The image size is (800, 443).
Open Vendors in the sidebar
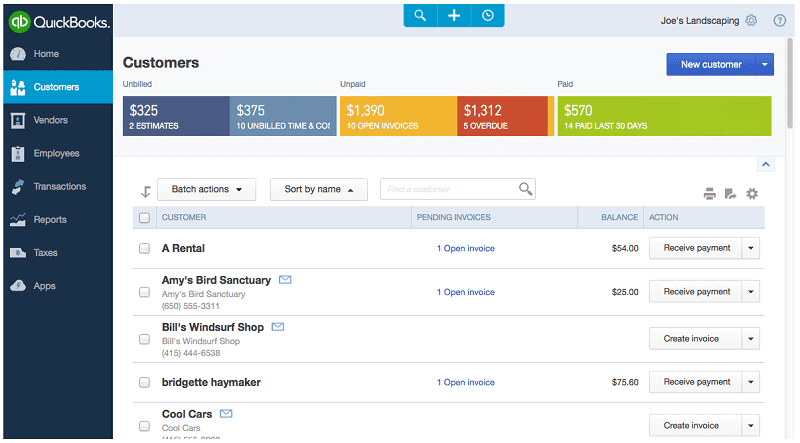[58, 120]
